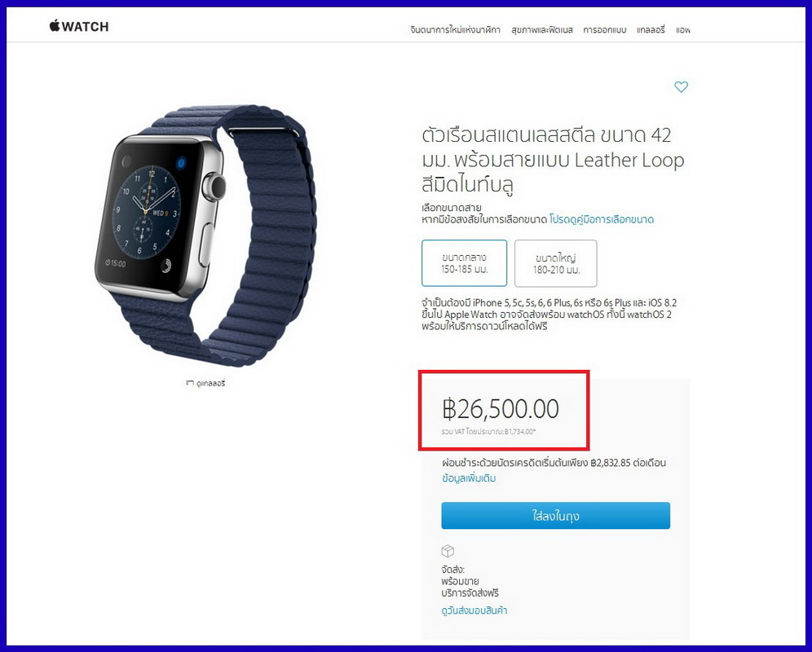812x652 pixels.
Task: Click the Apple Watch logo
Action: click(x=79, y=26)
